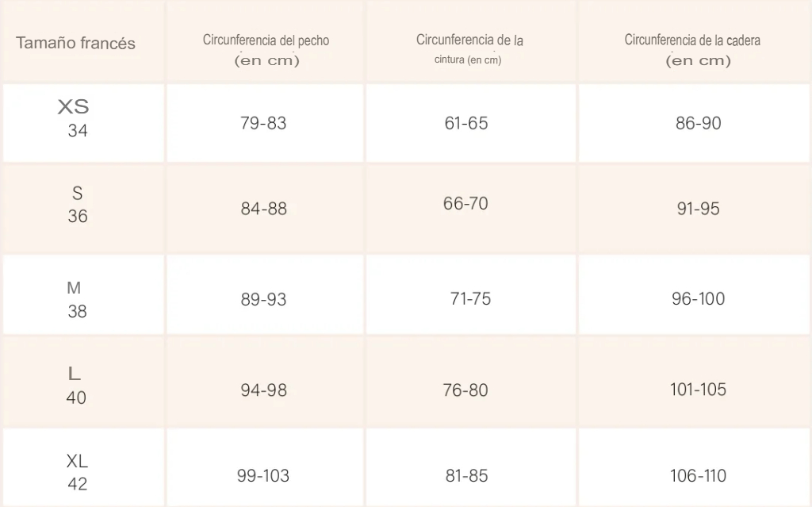Viewport: 812px width, 507px height.
Task: Click waist value 61-65
Action: pos(466,123)
